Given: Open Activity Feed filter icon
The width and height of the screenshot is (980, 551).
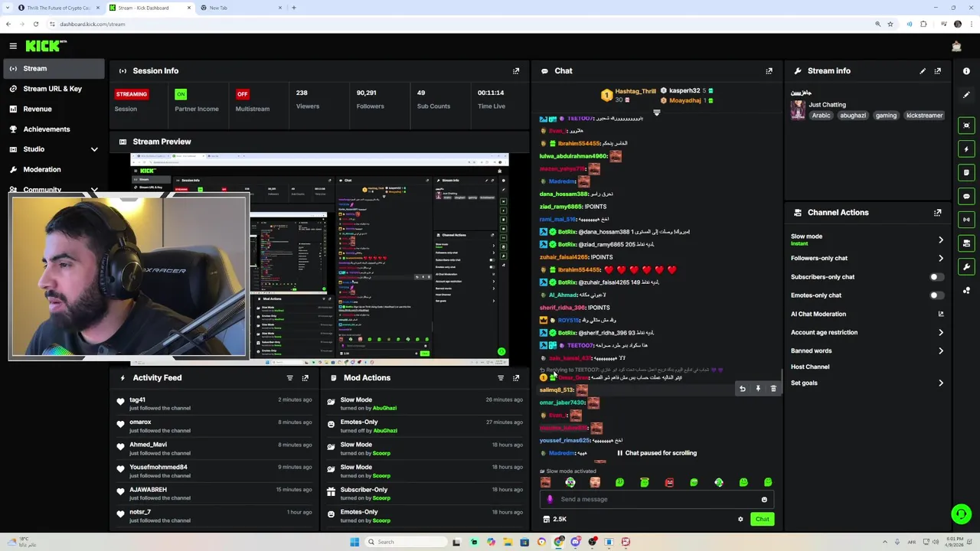Looking at the screenshot, I should pos(289,378).
